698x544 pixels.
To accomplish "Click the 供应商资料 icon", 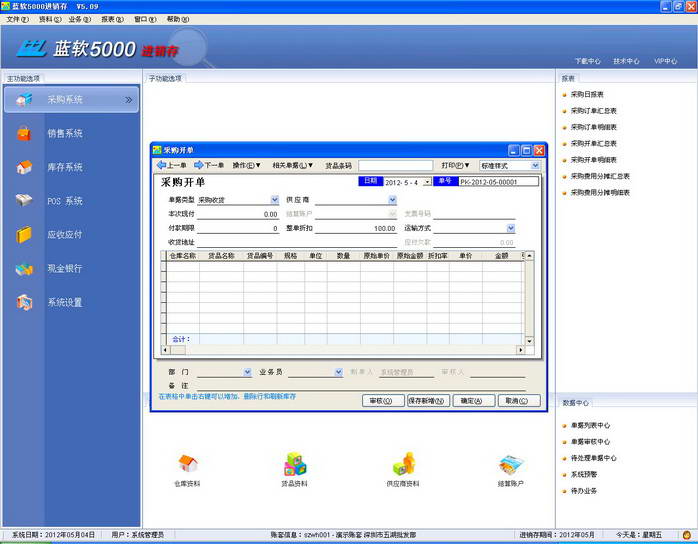I will pyautogui.click(x=404, y=463).
